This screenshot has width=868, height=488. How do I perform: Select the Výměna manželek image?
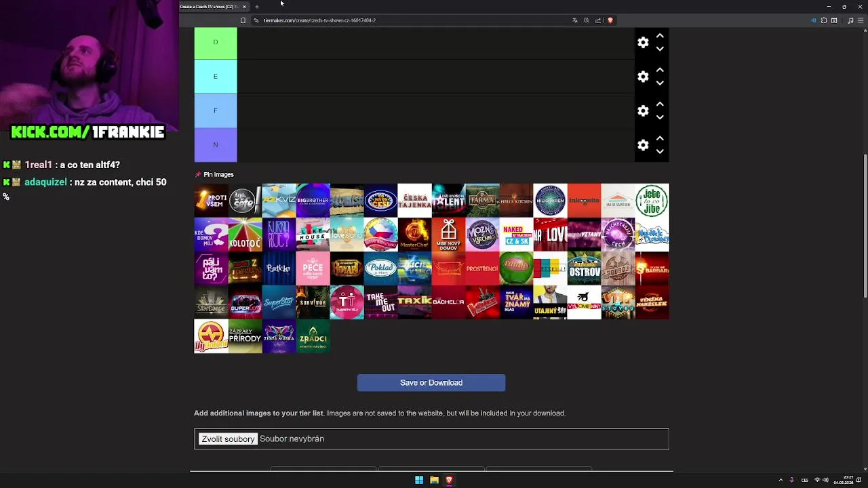(x=652, y=302)
